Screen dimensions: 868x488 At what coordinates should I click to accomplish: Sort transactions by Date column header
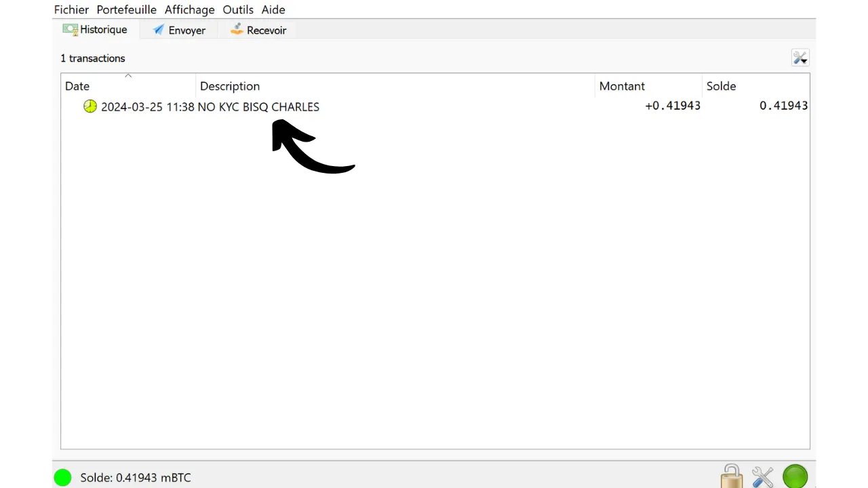coord(77,86)
